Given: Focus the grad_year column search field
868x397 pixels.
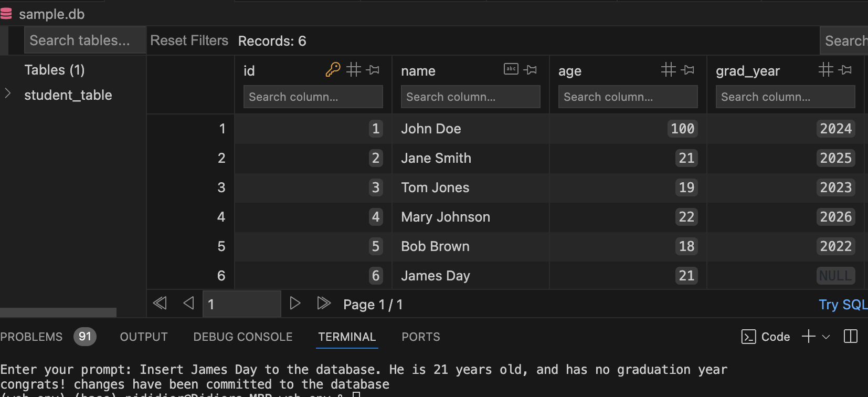Looking at the screenshot, I should [786, 97].
